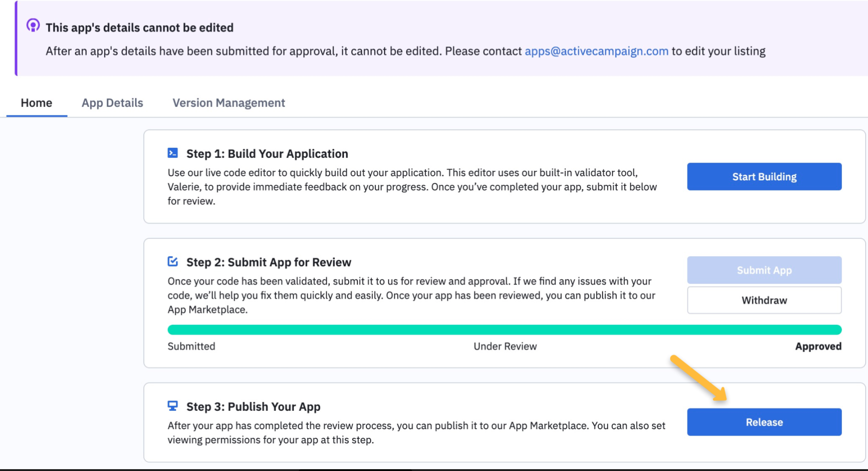Click the monitor icon beside Step 3
The height and width of the screenshot is (471, 868).
(x=173, y=406)
